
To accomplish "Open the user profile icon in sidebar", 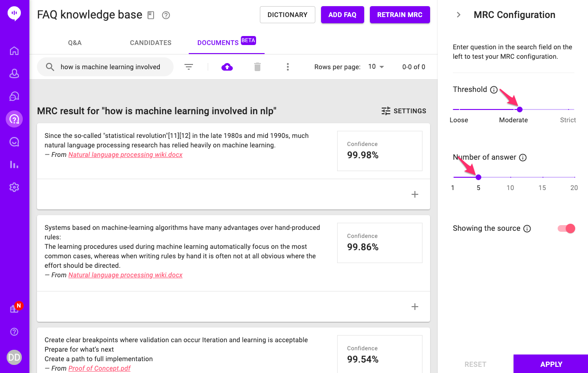I will pyautogui.click(x=14, y=73).
